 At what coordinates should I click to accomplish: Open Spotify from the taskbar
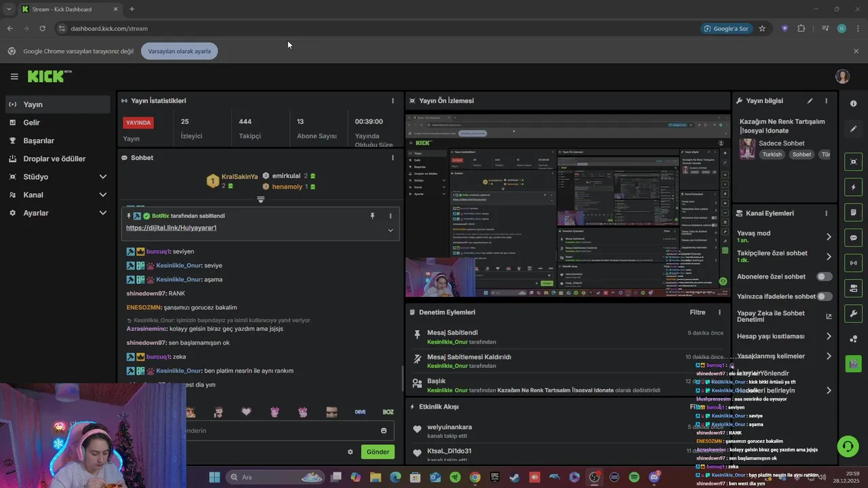point(634,477)
